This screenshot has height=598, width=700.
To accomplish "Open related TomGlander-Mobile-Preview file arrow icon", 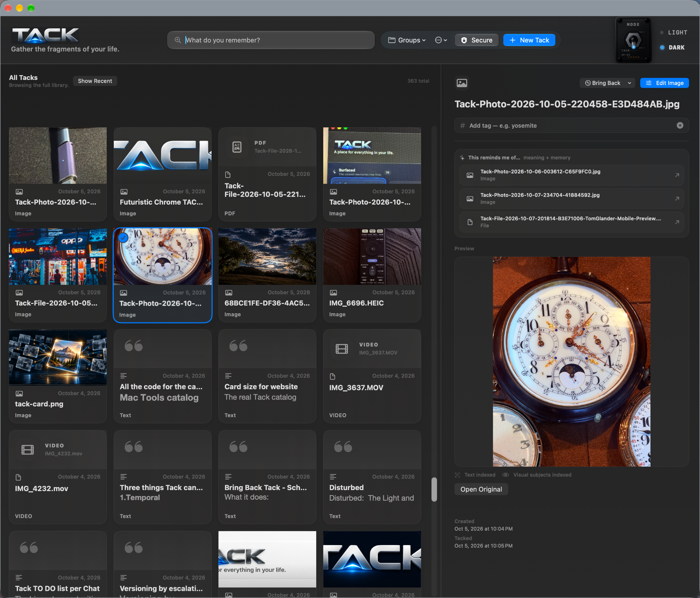I will 677,222.
